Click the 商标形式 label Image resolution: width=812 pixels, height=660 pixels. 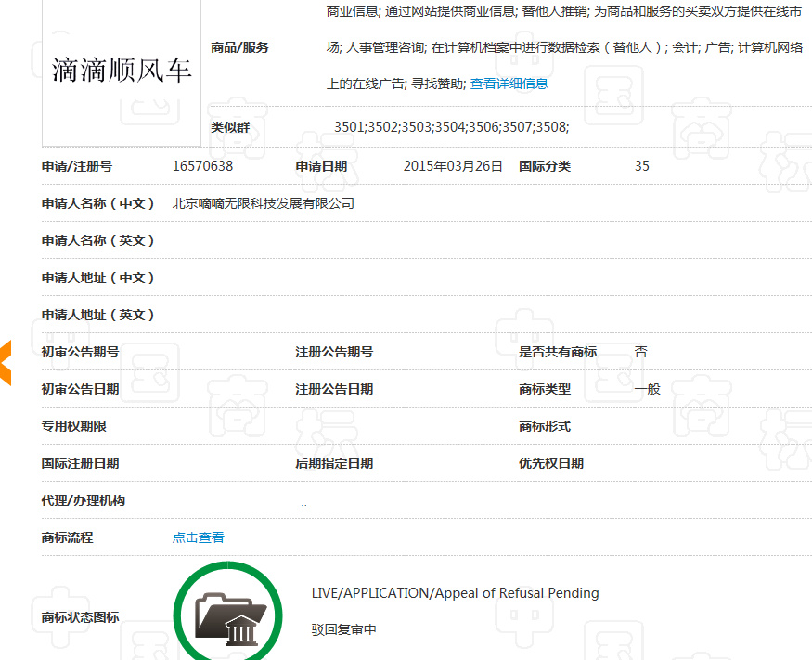pos(545,426)
